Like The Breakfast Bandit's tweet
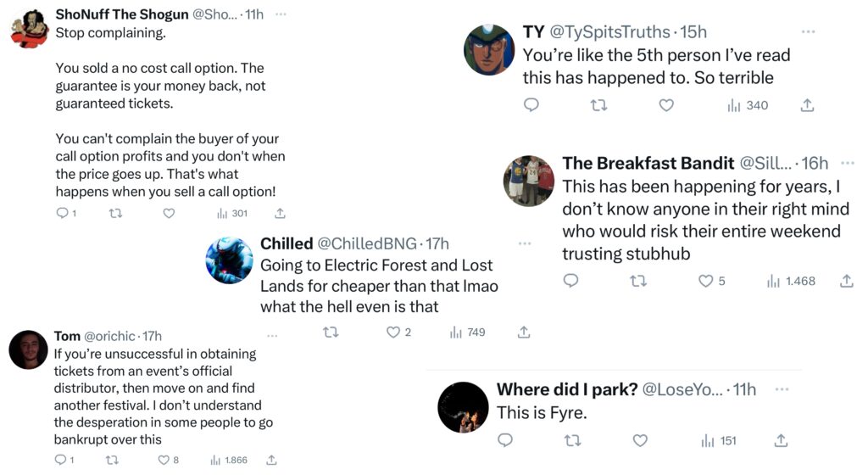 (x=706, y=281)
